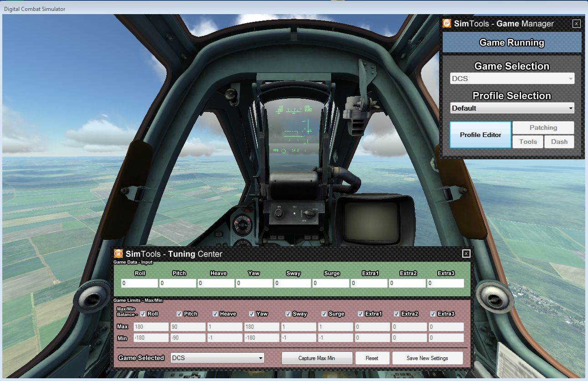588x381 pixels.
Task: Click the Reset button
Action: [x=372, y=358]
